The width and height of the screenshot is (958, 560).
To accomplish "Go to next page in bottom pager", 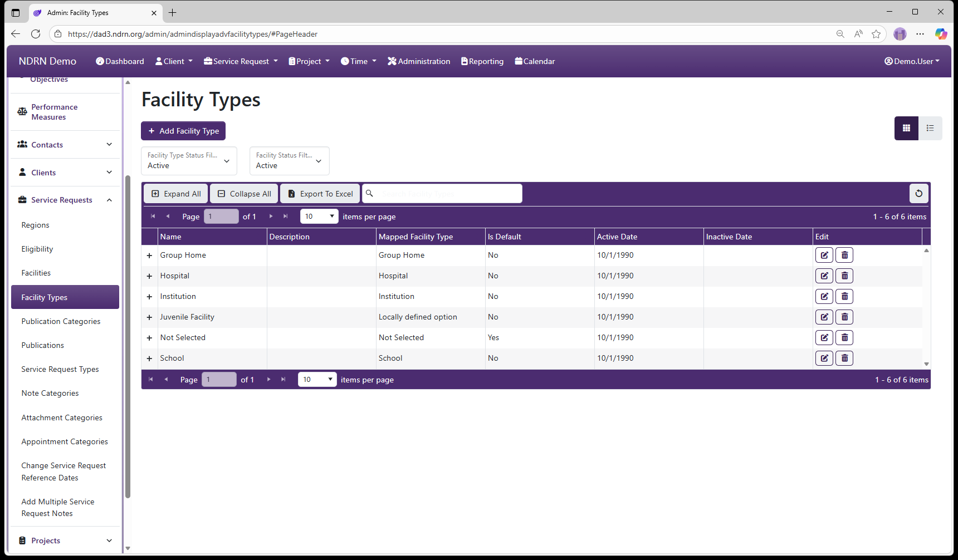I will 268,380.
